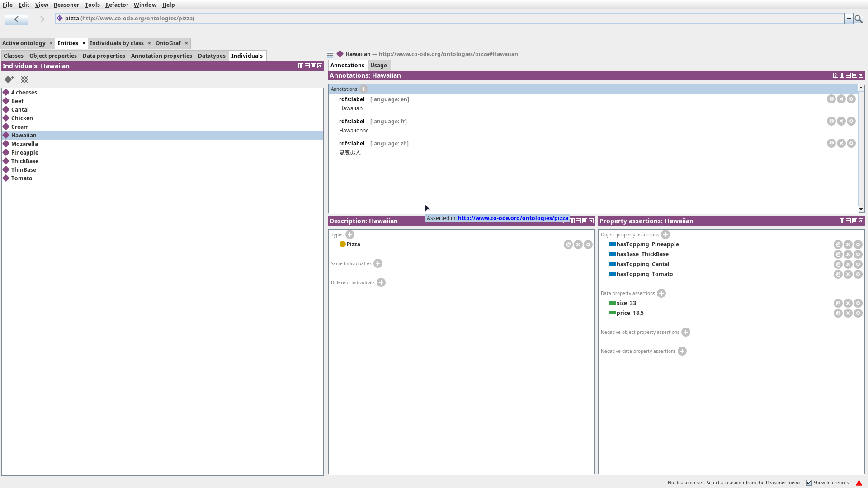Open the Classes tab
This screenshot has height=488, width=868.
click(x=14, y=56)
